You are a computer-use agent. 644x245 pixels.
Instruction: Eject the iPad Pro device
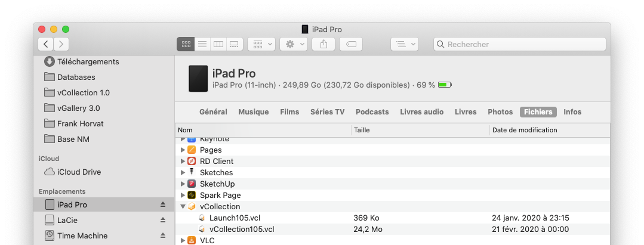tap(163, 204)
